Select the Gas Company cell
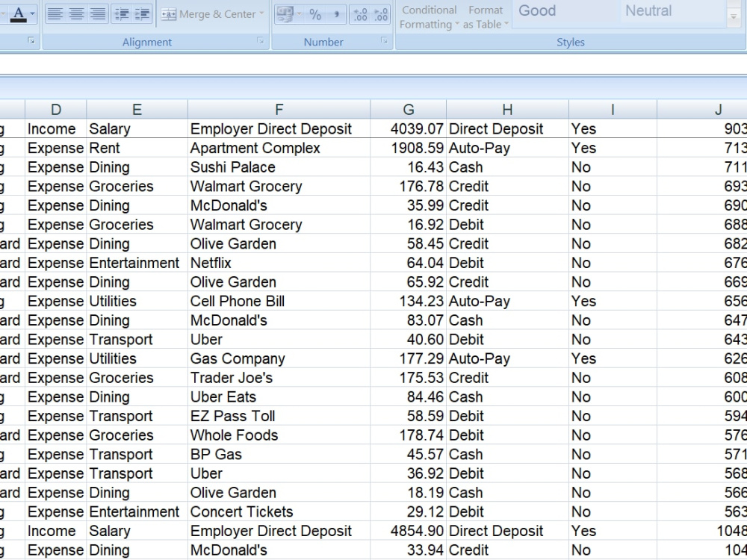The width and height of the screenshot is (747, 560). click(279, 358)
